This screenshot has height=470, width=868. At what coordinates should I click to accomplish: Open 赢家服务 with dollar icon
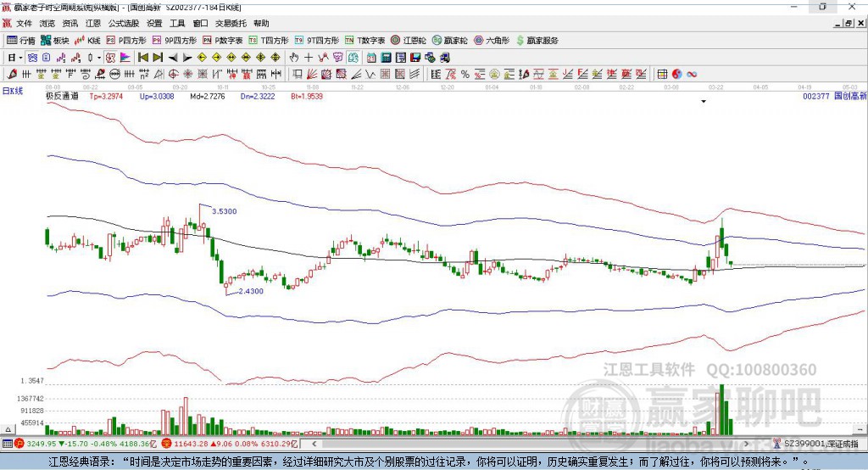[x=537, y=41]
